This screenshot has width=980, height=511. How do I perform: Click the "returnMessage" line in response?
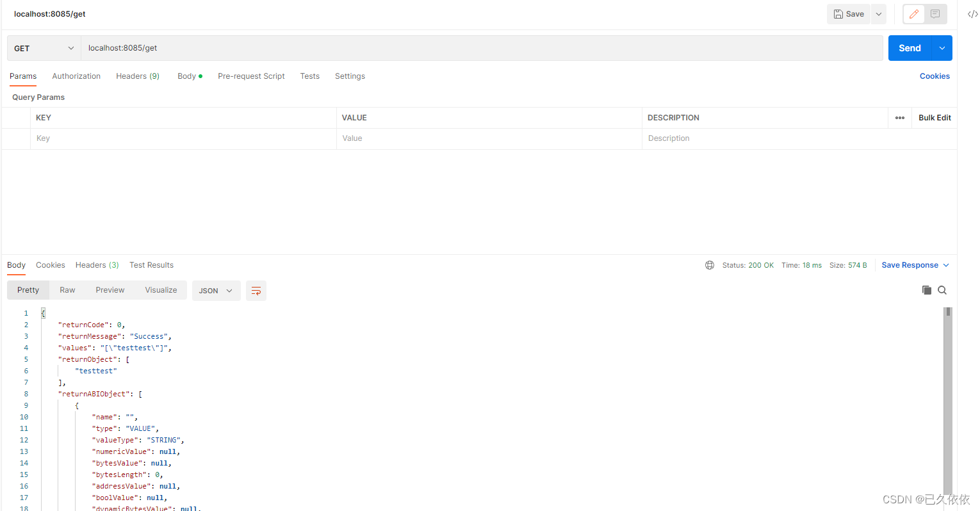click(x=115, y=336)
